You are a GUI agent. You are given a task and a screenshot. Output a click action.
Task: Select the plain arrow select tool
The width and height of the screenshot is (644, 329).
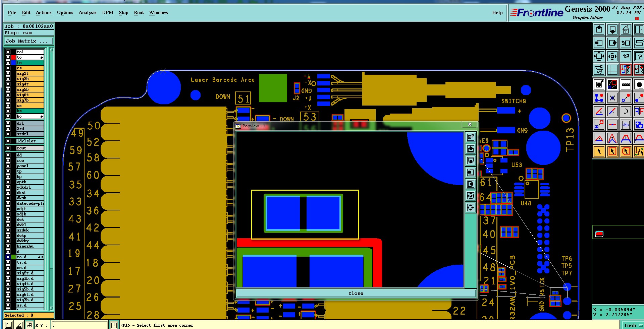[x=599, y=151]
